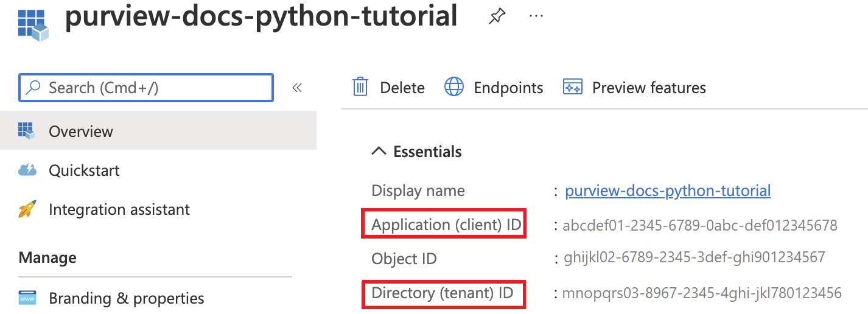This screenshot has height=314, width=868.
Task: Open the purview-docs-python-tutorial display name link
Action: [x=668, y=190]
